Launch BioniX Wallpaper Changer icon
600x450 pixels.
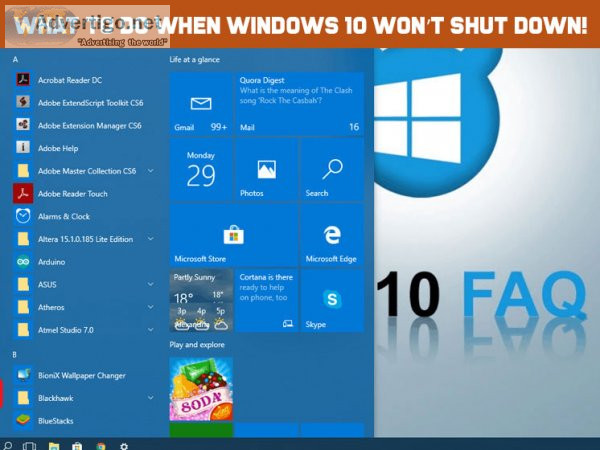[x=23, y=375]
